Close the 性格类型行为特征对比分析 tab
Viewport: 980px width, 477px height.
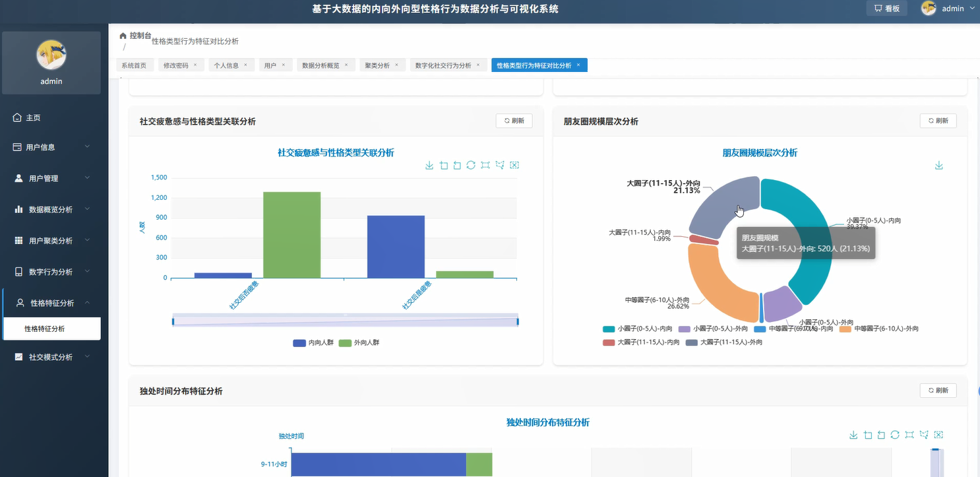[x=578, y=65]
